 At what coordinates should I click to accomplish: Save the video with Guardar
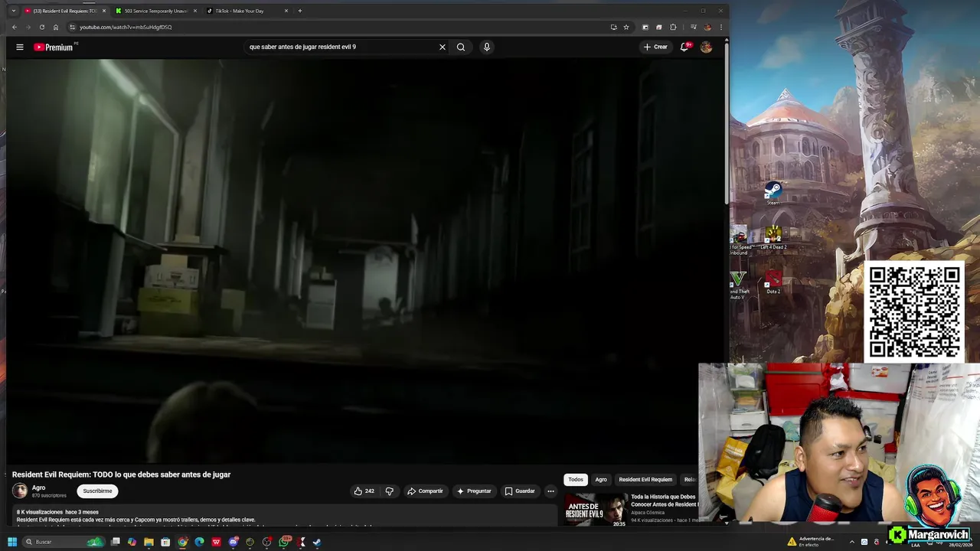520,491
